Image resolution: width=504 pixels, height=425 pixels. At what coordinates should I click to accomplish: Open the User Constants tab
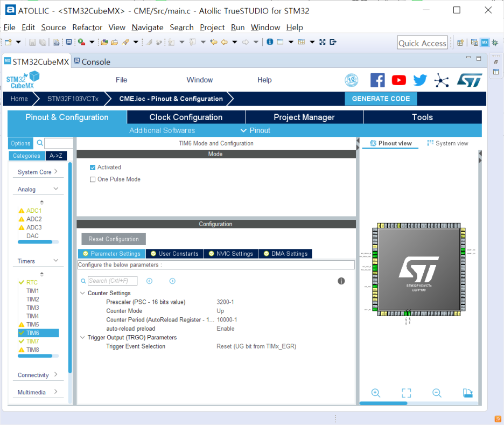point(174,254)
